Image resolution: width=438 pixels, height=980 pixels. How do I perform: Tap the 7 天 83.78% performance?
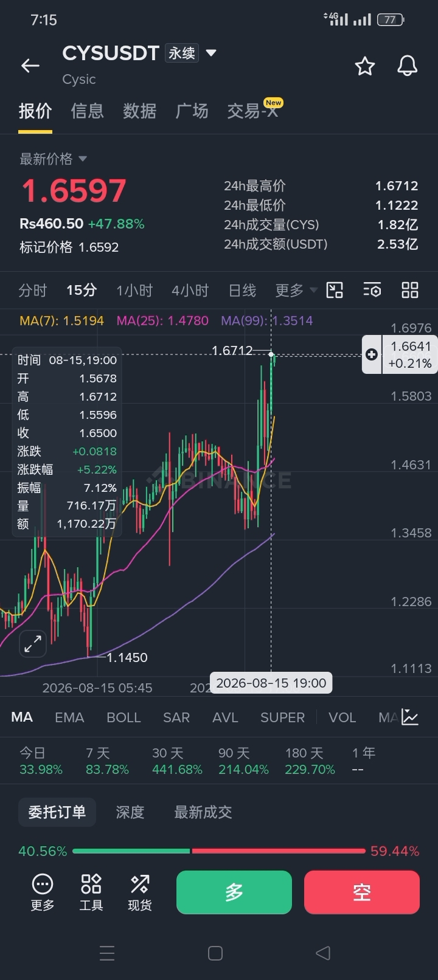[x=107, y=761]
